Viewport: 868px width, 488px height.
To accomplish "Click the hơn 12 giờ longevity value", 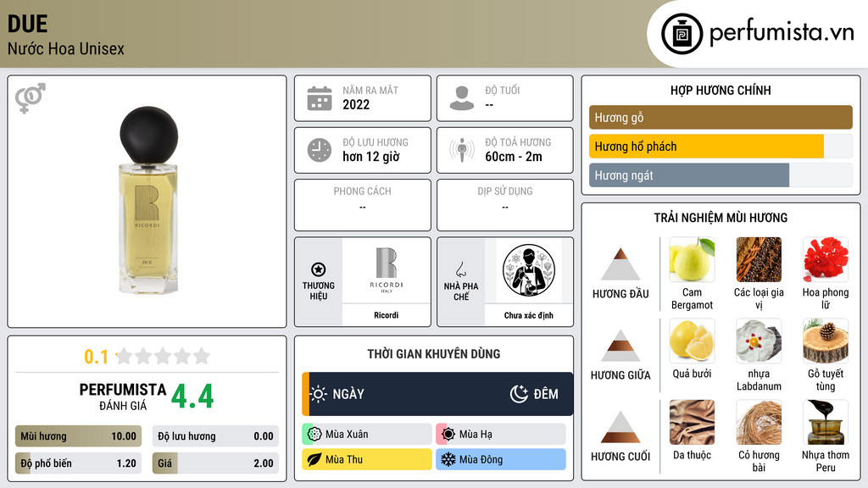I will pyautogui.click(x=371, y=157).
